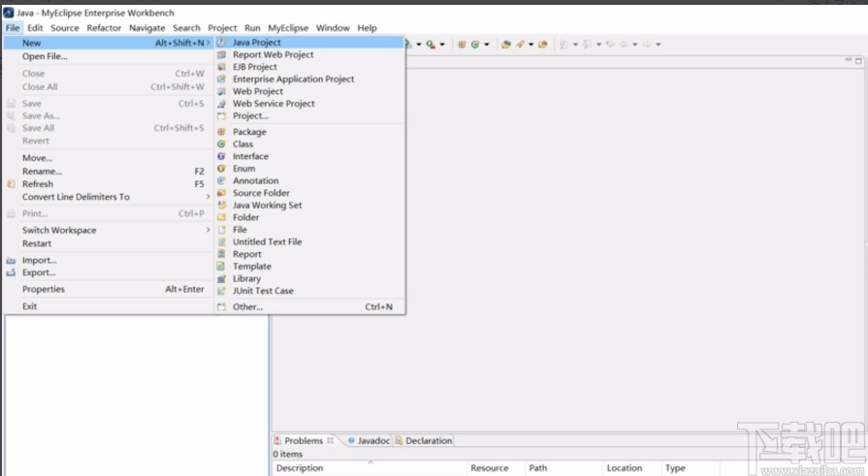Click the Run External Tools toolbar icon
The width and height of the screenshot is (868, 476).
pyautogui.click(x=431, y=45)
